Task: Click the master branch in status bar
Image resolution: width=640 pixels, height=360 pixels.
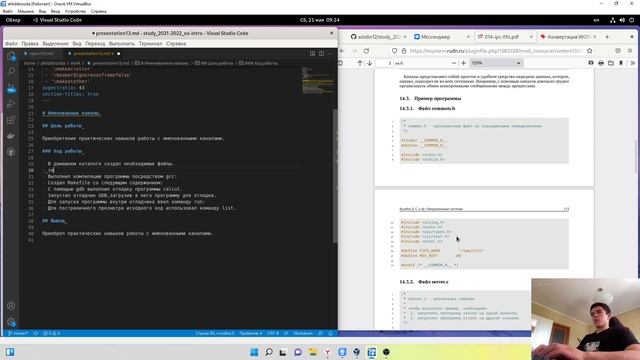Action: tap(18, 333)
